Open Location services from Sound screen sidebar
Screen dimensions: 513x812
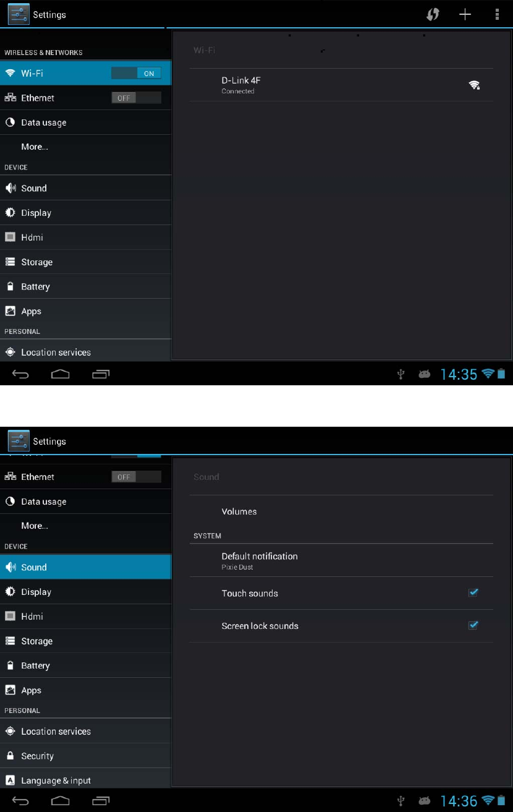85,731
